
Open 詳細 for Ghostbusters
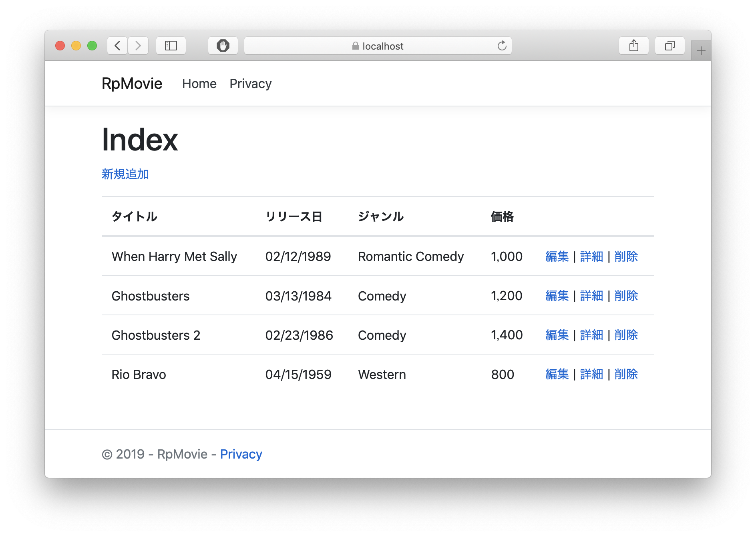[591, 296]
